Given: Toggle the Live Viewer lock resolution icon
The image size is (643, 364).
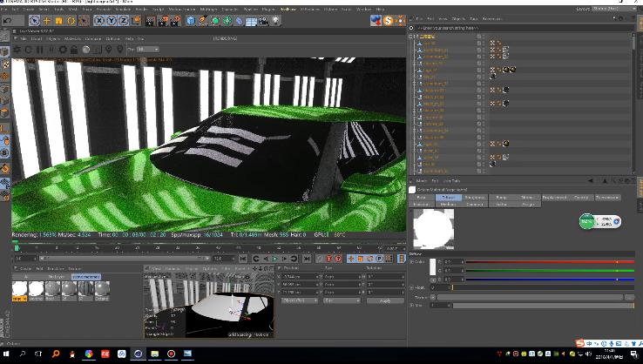Looking at the screenshot, I should point(74,50).
